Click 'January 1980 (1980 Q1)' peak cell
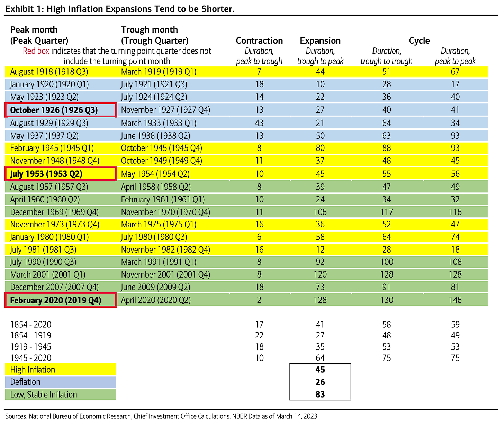The image size is (504, 426). coord(49,237)
